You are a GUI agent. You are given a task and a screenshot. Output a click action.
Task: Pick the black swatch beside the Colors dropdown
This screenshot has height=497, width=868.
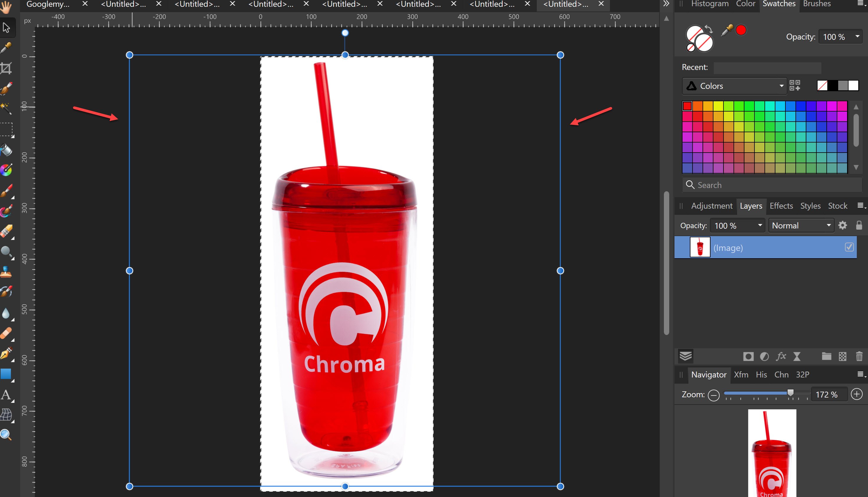(833, 85)
